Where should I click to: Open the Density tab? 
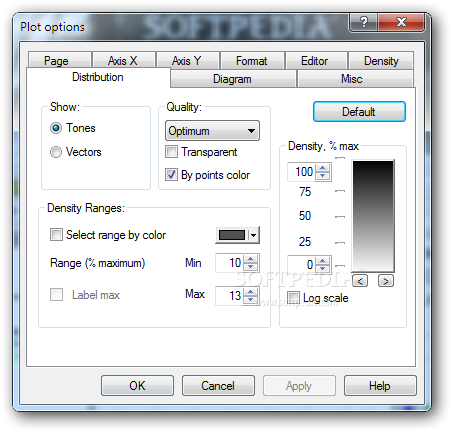pyautogui.click(x=381, y=61)
